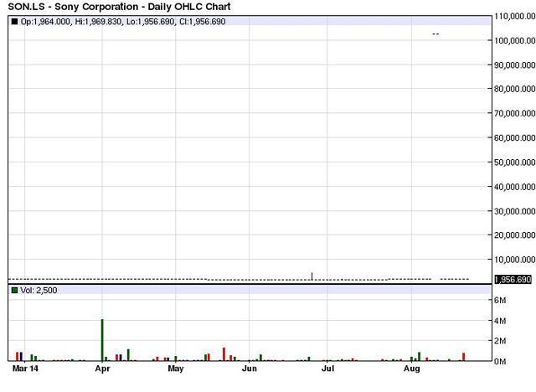This screenshot has width=536, height=392.
Task: Click the 110,000.000 price axis label
Action: pos(515,16)
